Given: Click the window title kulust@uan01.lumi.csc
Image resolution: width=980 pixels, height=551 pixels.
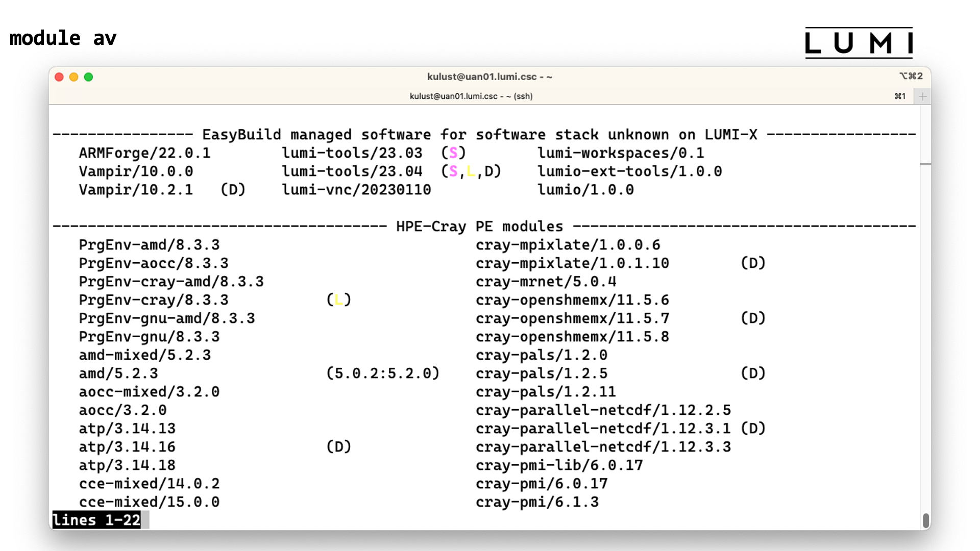Looking at the screenshot, I should [489, 77].
